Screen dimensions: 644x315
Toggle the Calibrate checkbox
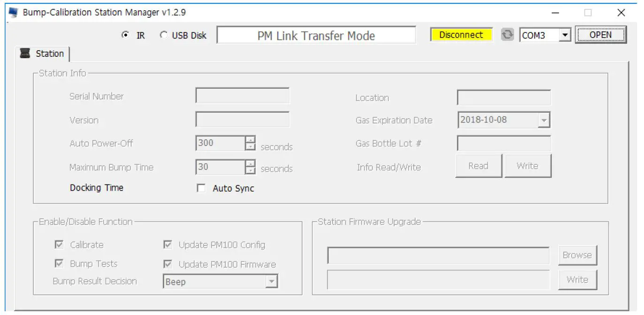59,245
